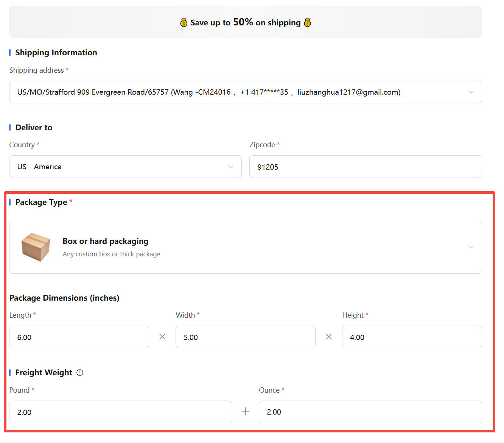Click the 'Save up to 50% on shipping' banner text
Image resolution: width=504 pixels, height=443 pixels.
tap(246, 23)
